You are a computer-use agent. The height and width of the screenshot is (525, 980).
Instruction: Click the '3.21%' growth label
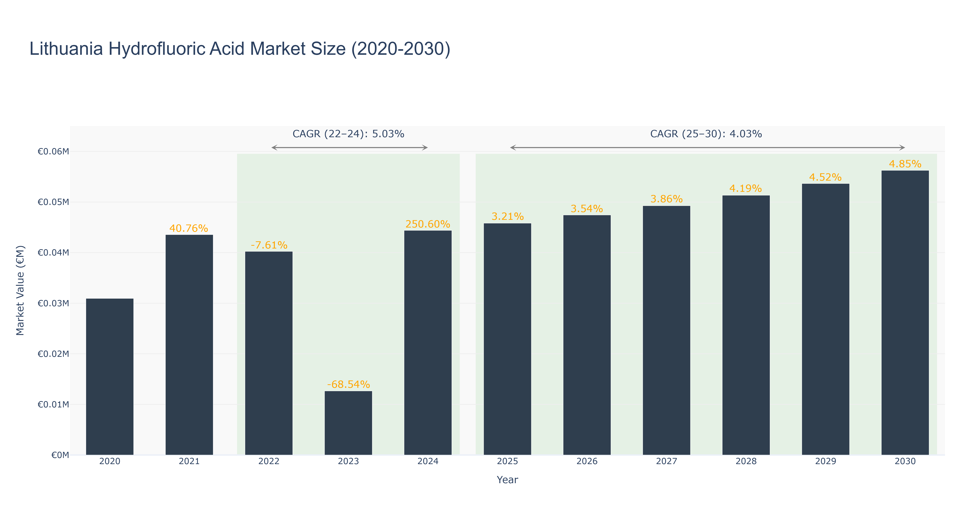click(507, 216)
